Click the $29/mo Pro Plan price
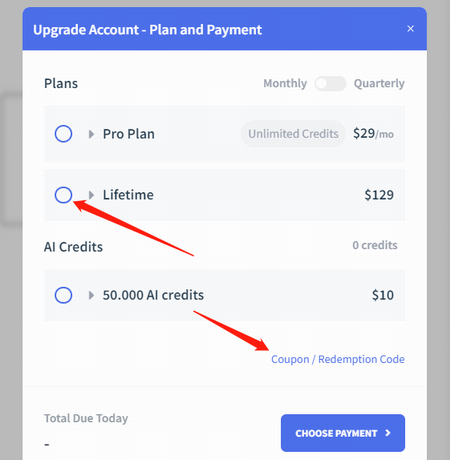The width and height of the screenshot is (450, 460). (x=373, y=134)
